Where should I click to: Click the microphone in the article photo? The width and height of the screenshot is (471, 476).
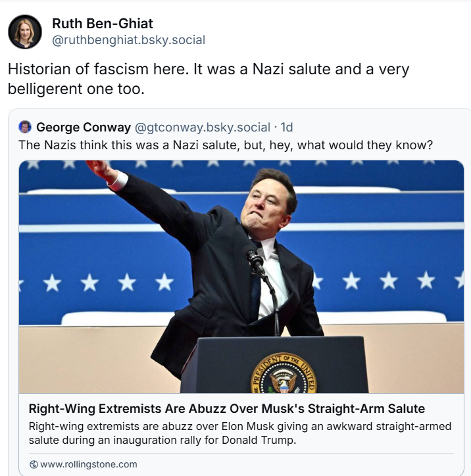255,258
